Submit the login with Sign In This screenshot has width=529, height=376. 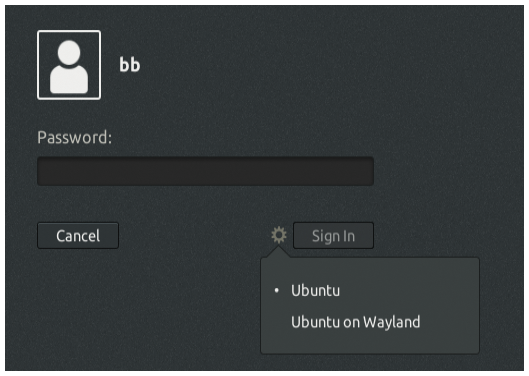[x=333, y=236]
